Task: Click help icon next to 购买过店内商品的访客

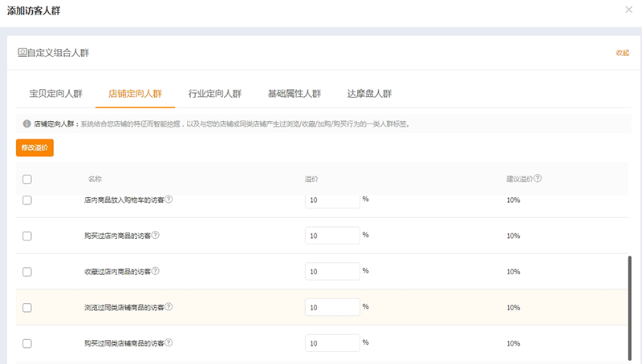Action: (x=156, y=235)
